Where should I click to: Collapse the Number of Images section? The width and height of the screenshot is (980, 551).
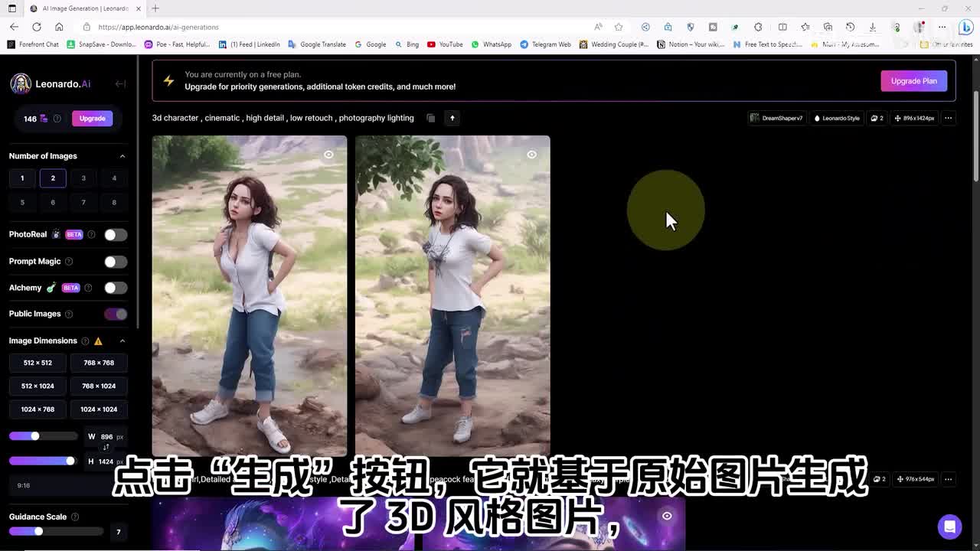pyautogui.click(x=122, y=156)
